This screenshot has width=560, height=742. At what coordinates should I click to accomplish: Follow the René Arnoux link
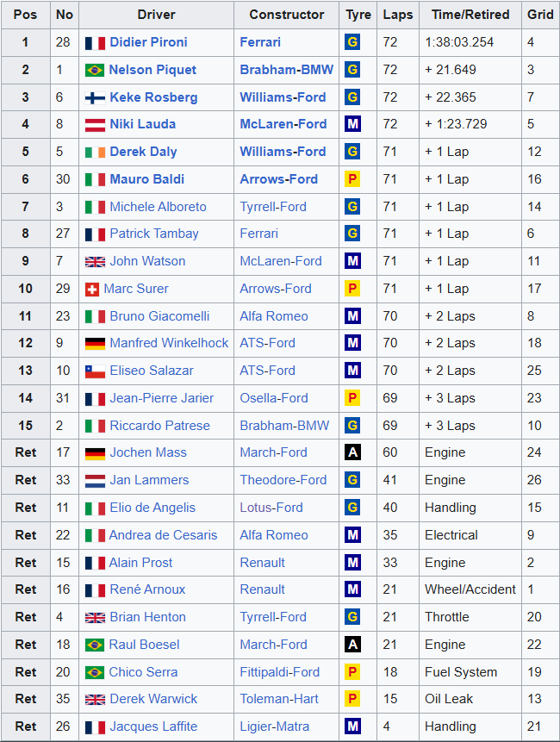pos(147,589)
